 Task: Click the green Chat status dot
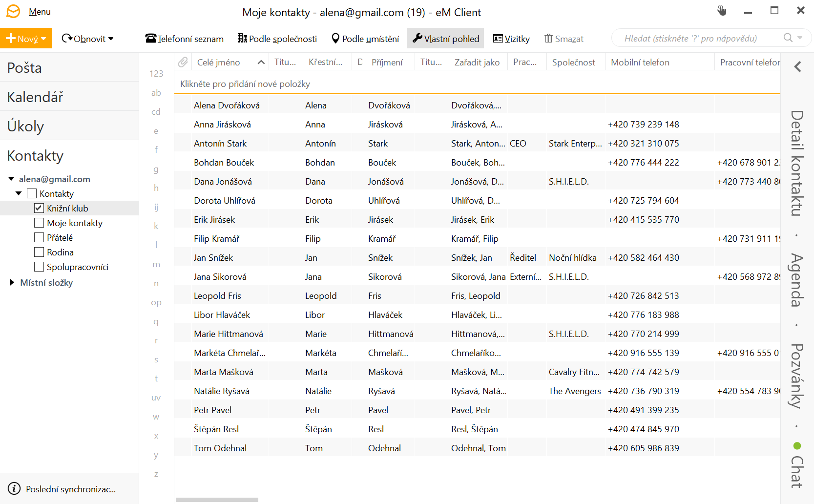pyautogui.click(x=797, y=445)
